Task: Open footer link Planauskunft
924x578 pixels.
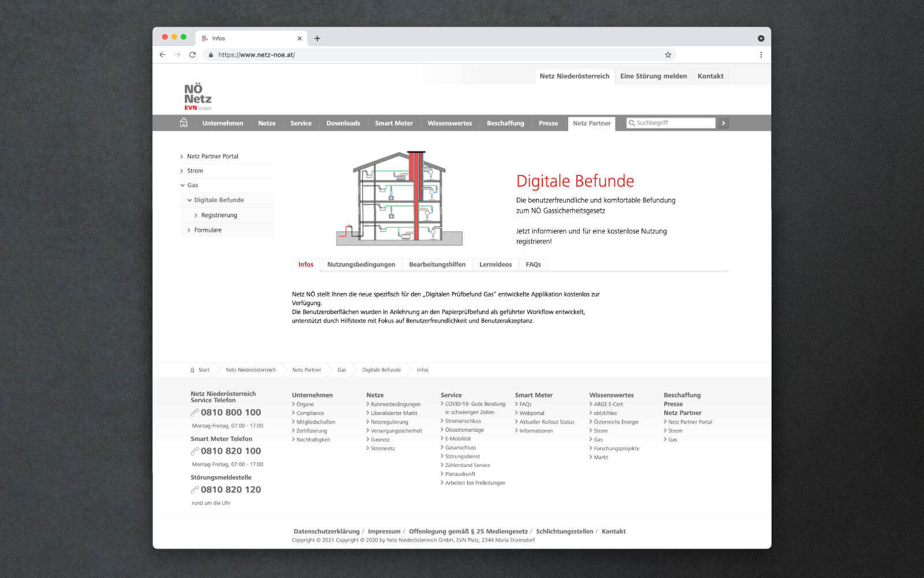Action: [460, 474]
